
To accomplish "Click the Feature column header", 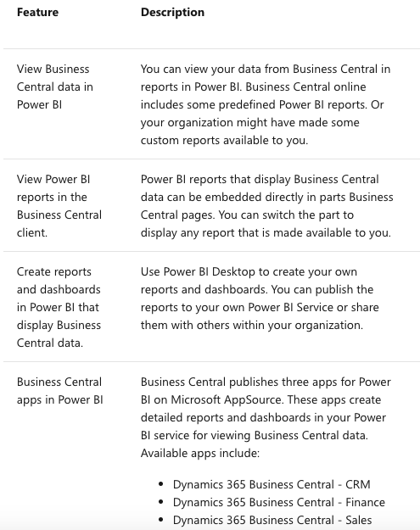I will click(37, 12).
